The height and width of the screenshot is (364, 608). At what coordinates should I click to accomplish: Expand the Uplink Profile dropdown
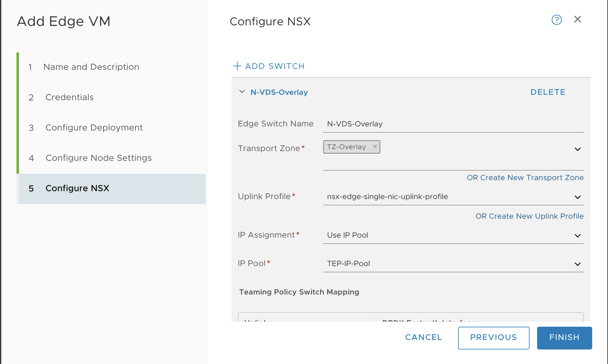click(578, 197)
